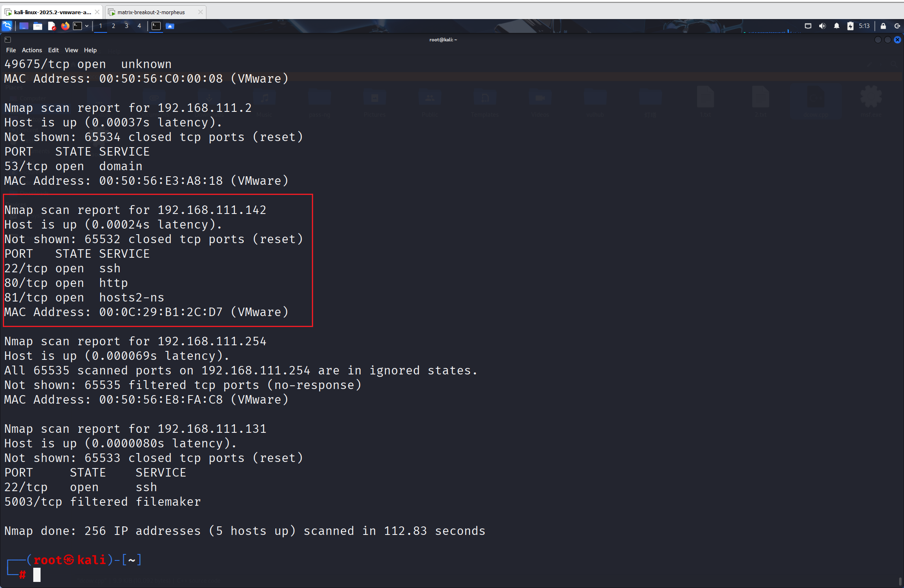Open the File menu in terminal
The height and width of the screenshot is (588, 904).
click(11, 50)
